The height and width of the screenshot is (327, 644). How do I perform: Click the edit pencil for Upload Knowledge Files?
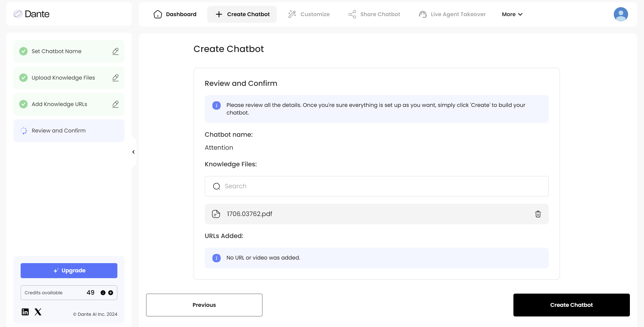pyautogui.click(x=115, y=78)
